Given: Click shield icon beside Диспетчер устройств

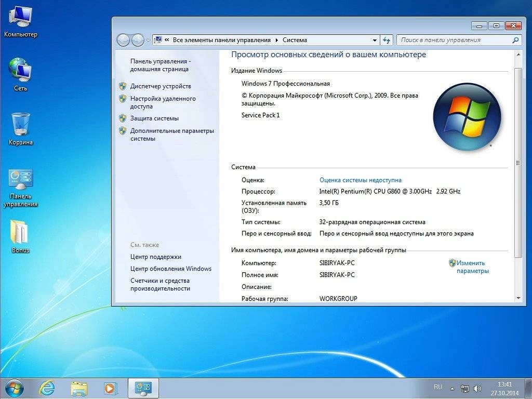Looking at the screenshot, I should point(123,86).
